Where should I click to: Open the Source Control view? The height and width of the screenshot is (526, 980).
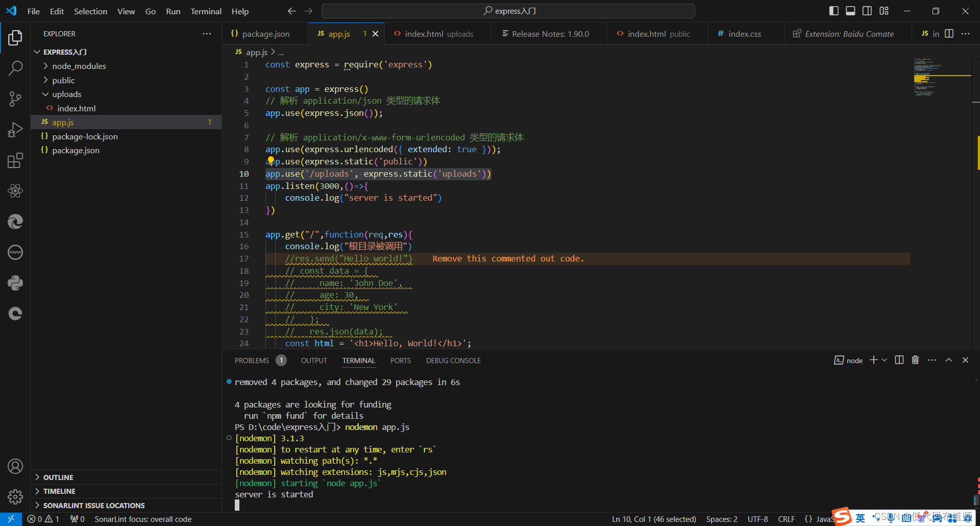(15, 99)
